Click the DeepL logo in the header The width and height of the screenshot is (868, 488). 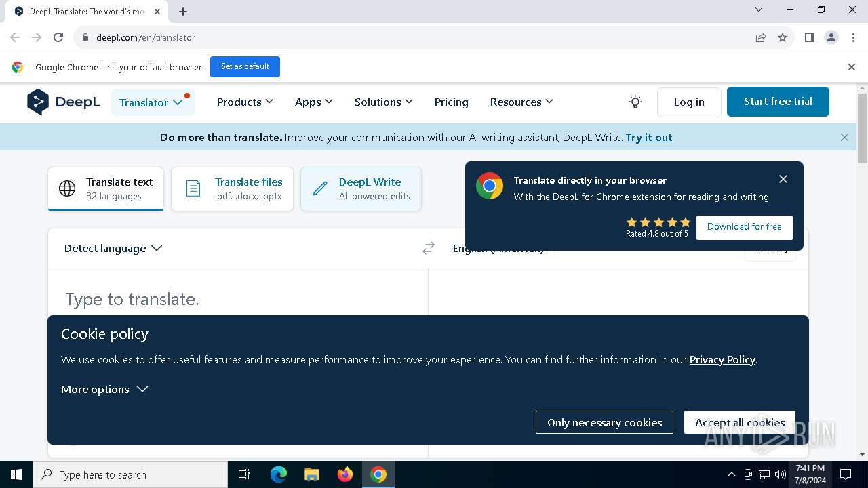64,102
